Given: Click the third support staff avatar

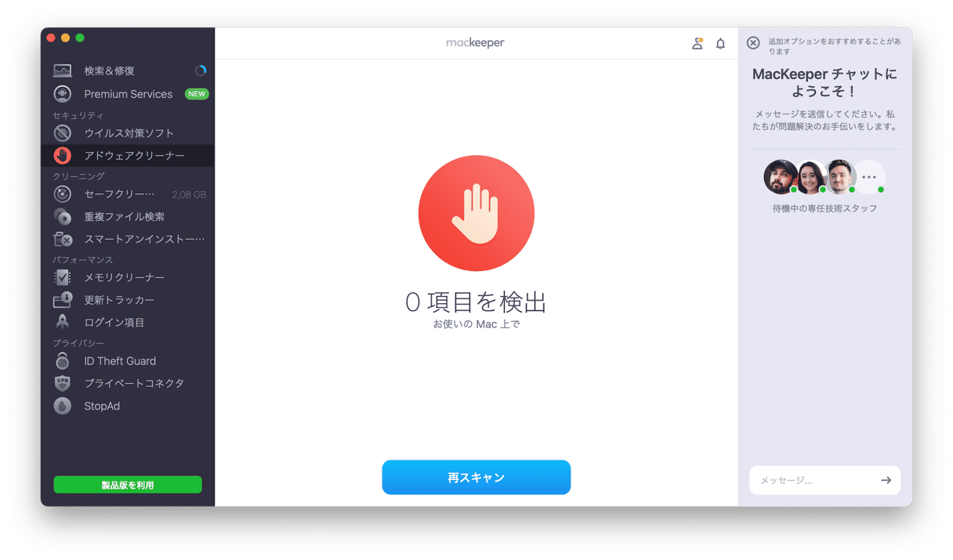Looking at the screenshot, I should pyautogui.click(x=840, y=177).
